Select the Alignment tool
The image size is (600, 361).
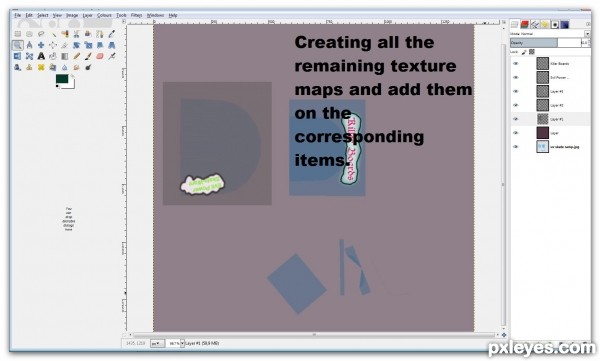[53, 45]
